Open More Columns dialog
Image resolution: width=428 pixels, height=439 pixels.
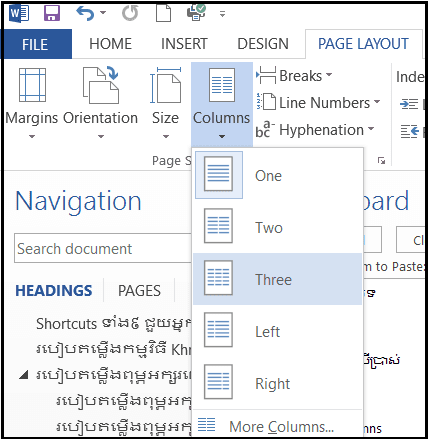(x=277, y=426)
